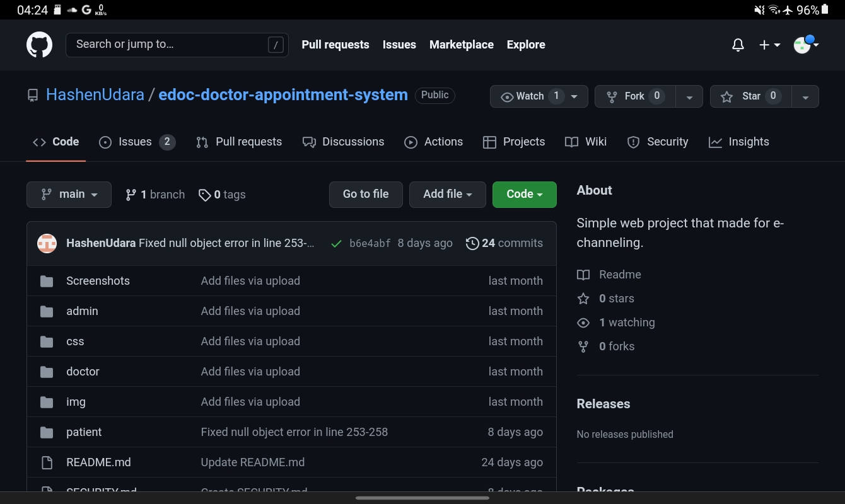Open patient row commit Fixed null object error
Screen dimensions: 845x504
pos(294,432)
